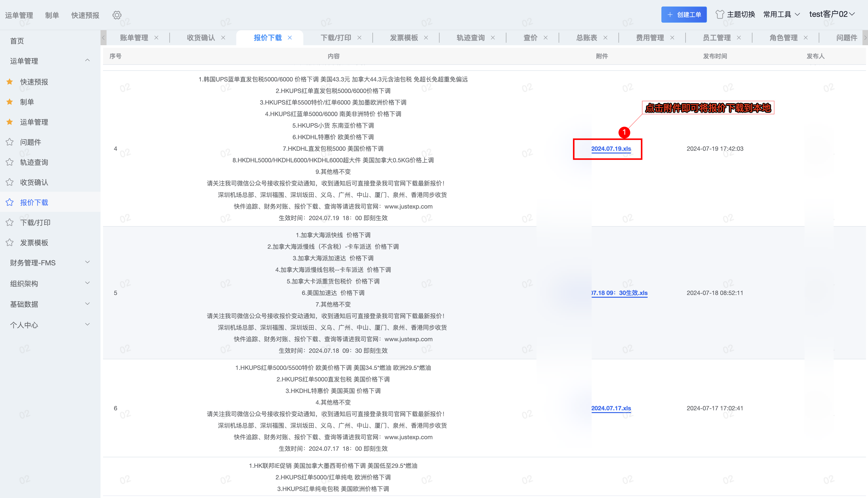Click the star icon beside 轨迹查询

click(10, 162)
